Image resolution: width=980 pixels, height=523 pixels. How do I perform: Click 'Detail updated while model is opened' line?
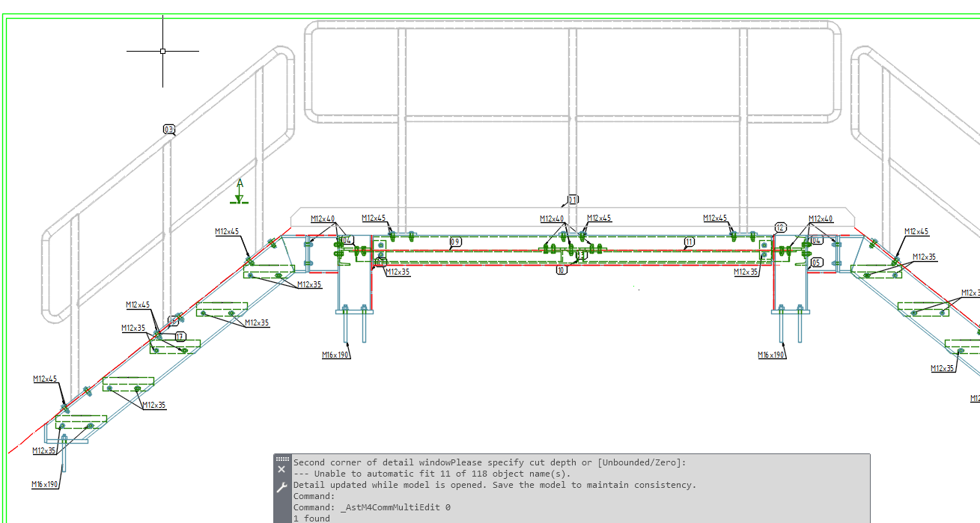495,485
